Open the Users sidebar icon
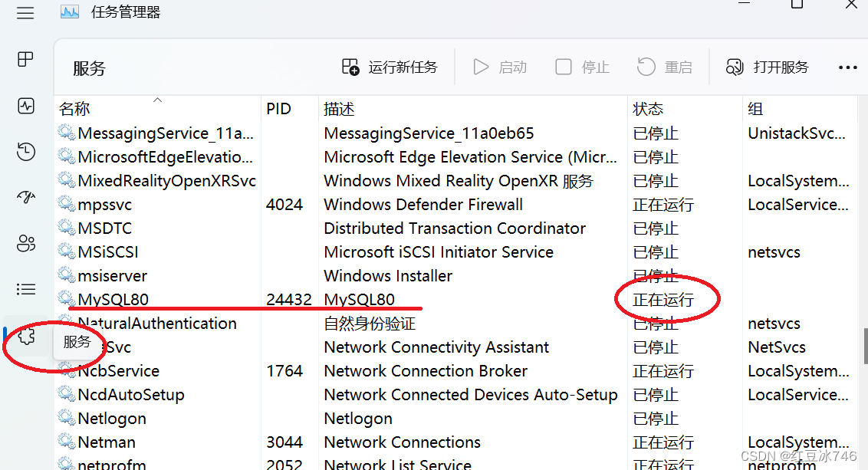 click(x=25, y=243)
